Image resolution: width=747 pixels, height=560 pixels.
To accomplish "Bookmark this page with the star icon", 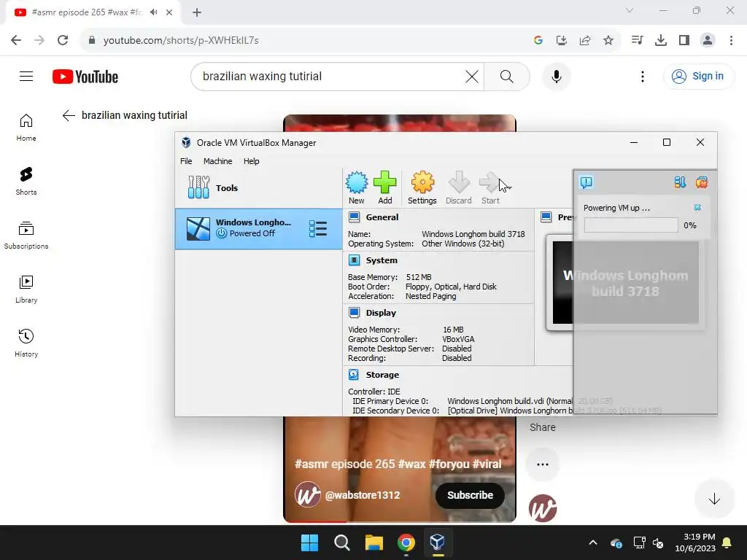I will [608, 40].
